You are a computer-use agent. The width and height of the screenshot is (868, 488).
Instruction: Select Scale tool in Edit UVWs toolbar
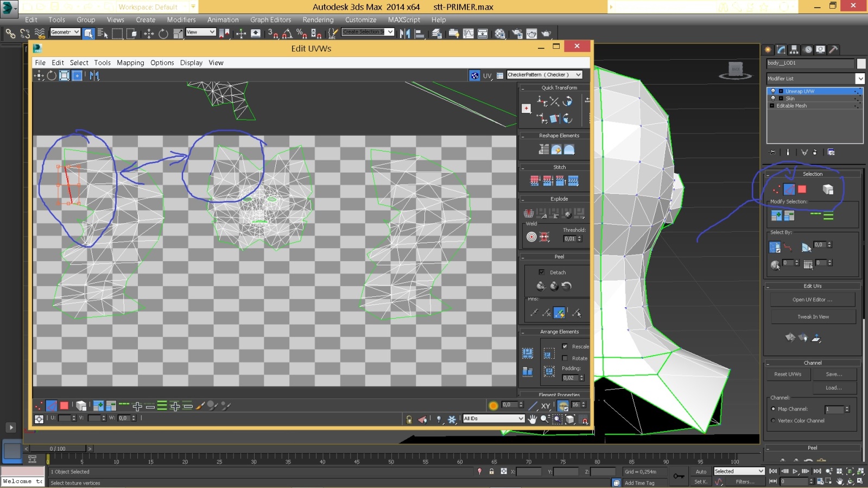64,75
